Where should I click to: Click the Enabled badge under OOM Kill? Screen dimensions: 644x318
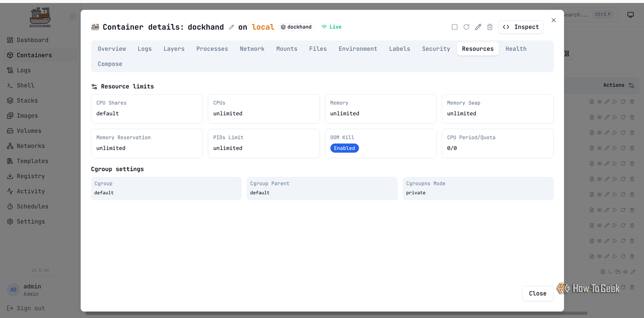point(344,148)
